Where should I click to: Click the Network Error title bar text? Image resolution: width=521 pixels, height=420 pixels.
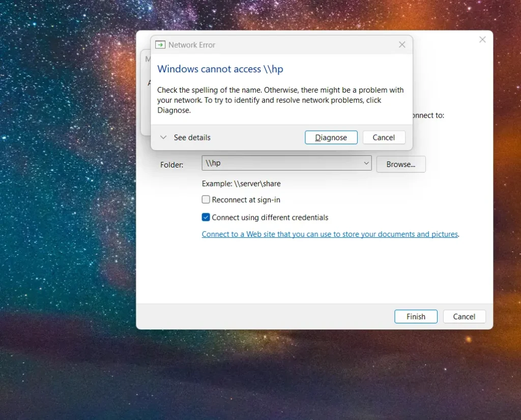click(192, 45)
